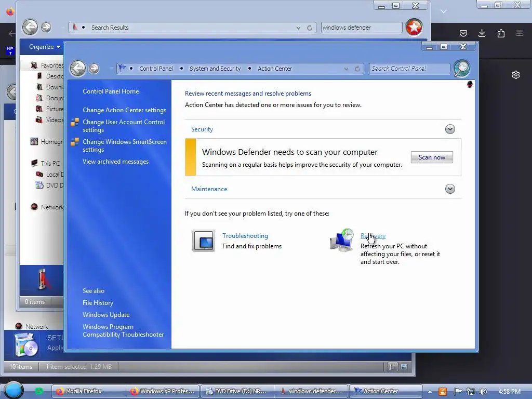Open the settings gear in Firefox page
The height and width of the screenshot is (399, 532).
[x=516, y=75]
